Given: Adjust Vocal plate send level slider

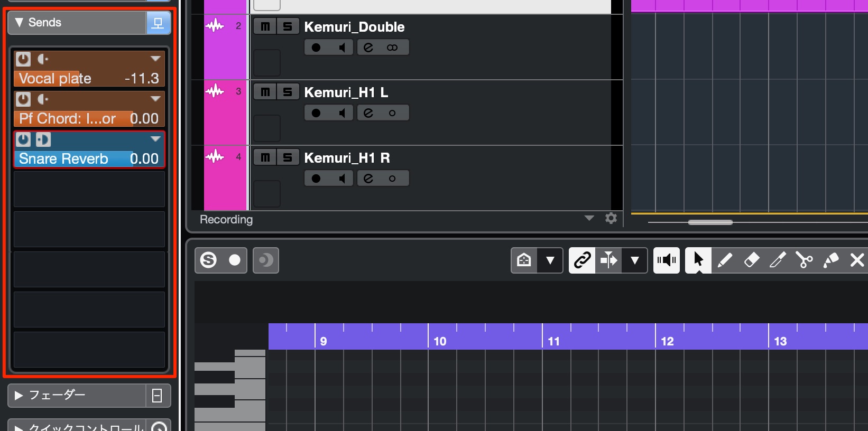Looking at the screenshot, I should (x=89, y=78).
